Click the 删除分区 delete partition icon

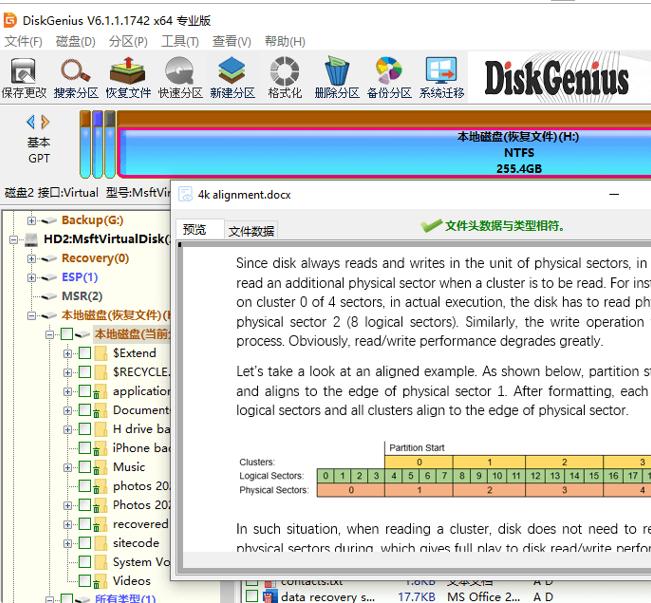[x=337, y=78]
